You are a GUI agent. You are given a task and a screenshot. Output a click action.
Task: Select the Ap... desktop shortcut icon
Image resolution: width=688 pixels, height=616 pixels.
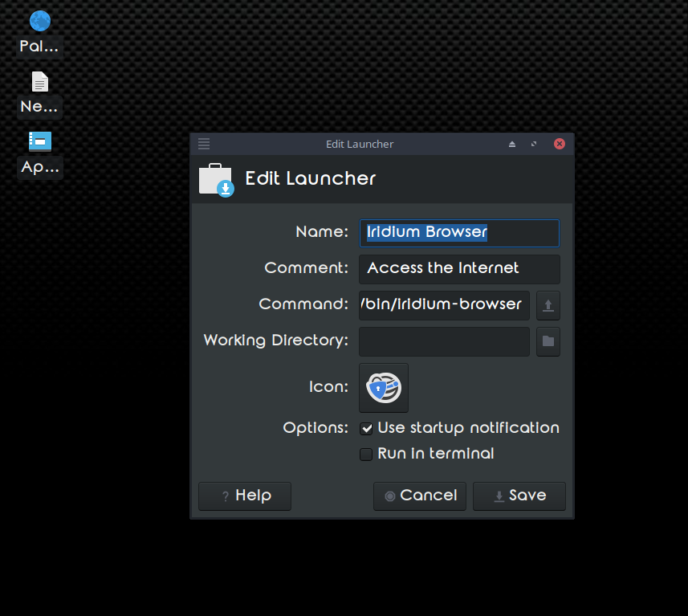click(x=40, y=141)
